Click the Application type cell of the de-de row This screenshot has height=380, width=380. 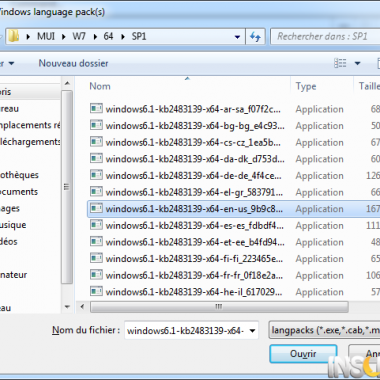[x=319, y=176]
